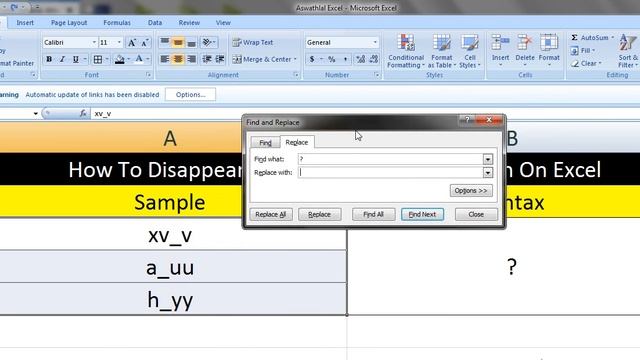Viewport: 640px width, 360px height.
Task: Open the View ribbon tab
Action: click(x=223, y=23)
